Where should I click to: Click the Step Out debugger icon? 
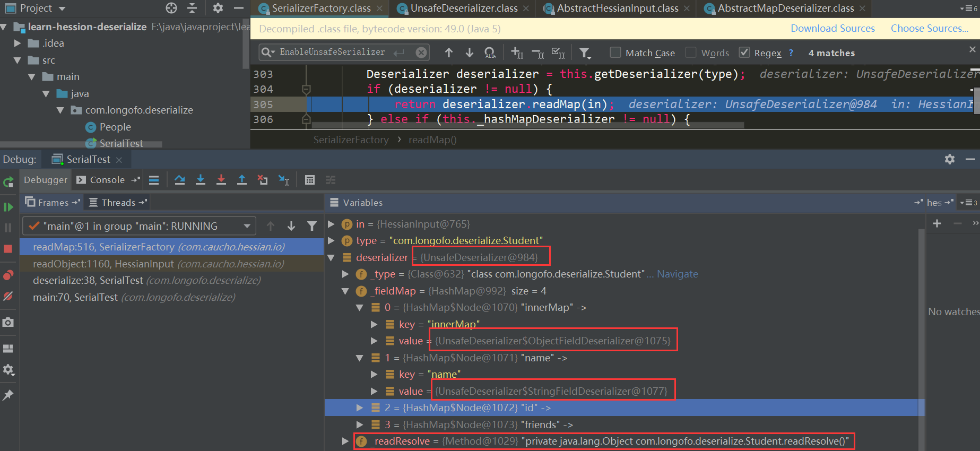pyautogui.click(x=242, y=180)
